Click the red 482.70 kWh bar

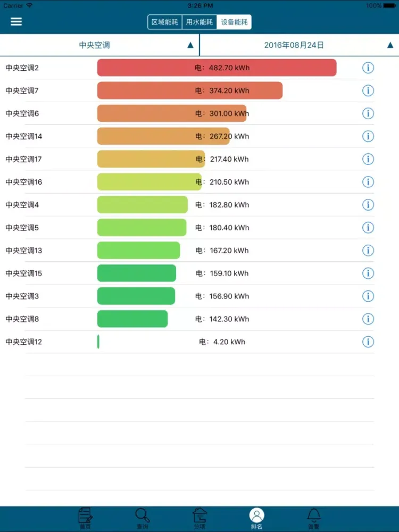click(217, 68)
